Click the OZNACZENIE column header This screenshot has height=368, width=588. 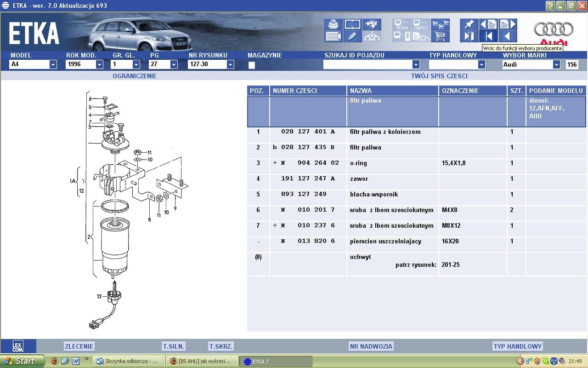click(473, 91)
